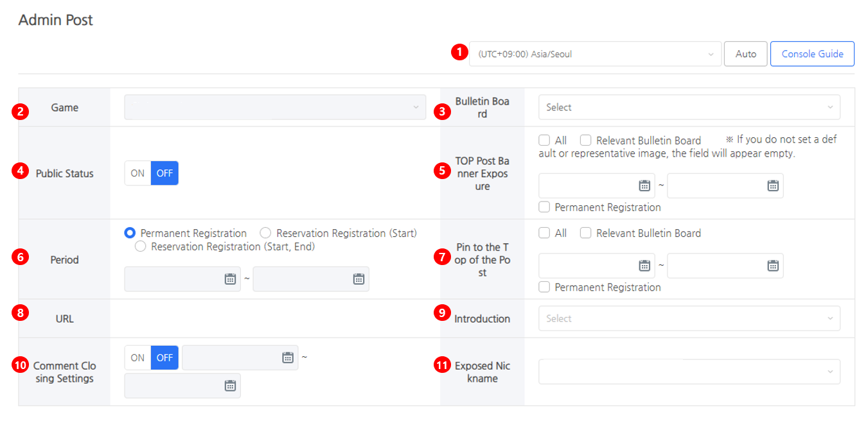868x430 pixels.
Task: Turn Public Status ON
Action: 137,173
